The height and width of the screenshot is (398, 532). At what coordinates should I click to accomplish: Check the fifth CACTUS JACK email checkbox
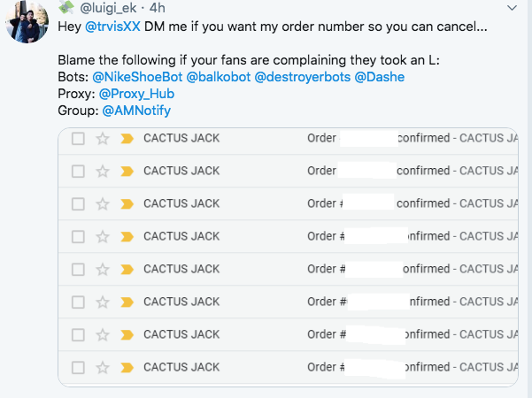click(x=78, y=270)
